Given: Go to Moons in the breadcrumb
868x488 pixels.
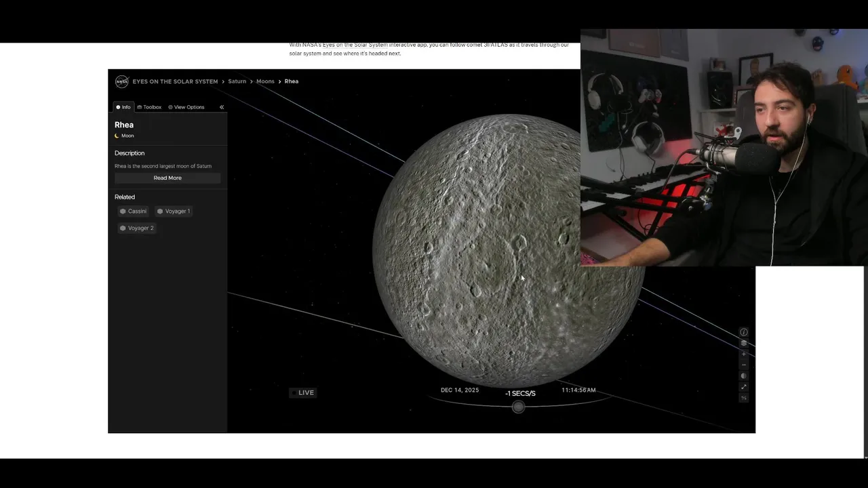Looking at the screenshot, I should 265,81.
